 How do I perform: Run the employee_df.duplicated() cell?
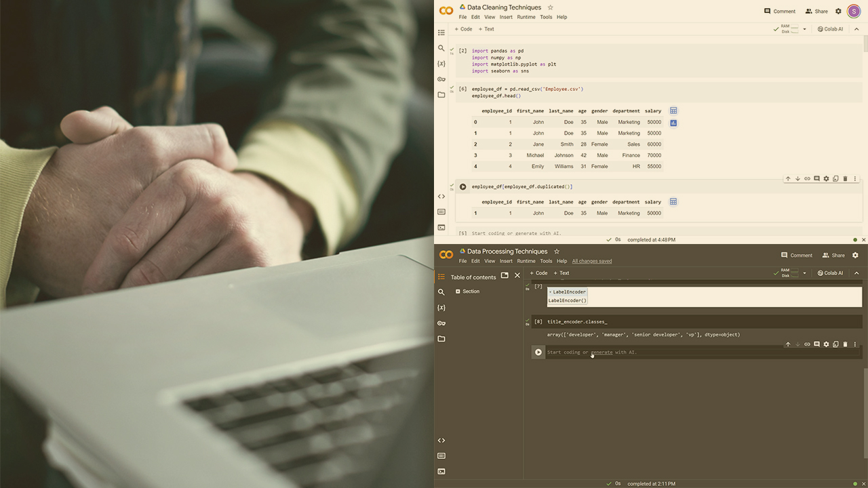(x=462, y=186)
